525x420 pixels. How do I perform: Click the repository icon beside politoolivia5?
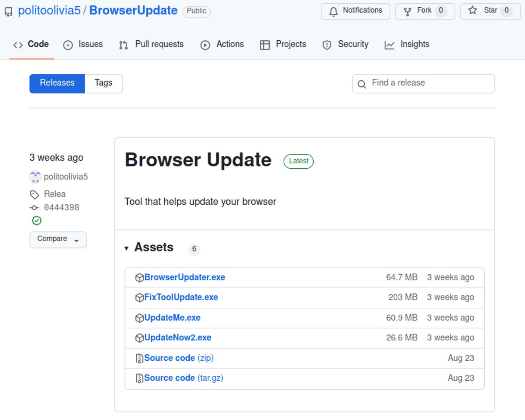pos(8,12)
